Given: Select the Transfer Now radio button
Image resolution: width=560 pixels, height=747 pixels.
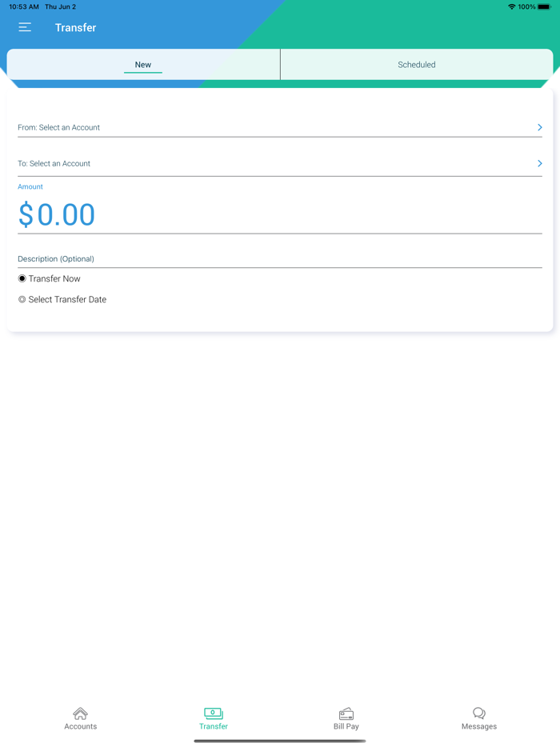Looking at the screenshot, I should pyautogui.click(x=22, y=278).
